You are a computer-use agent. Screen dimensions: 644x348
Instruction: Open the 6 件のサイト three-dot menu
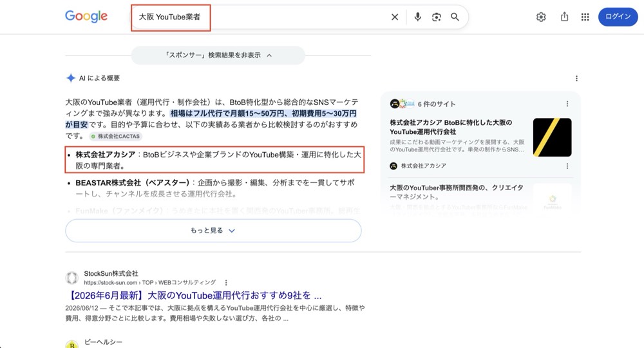tap(567, 104)
